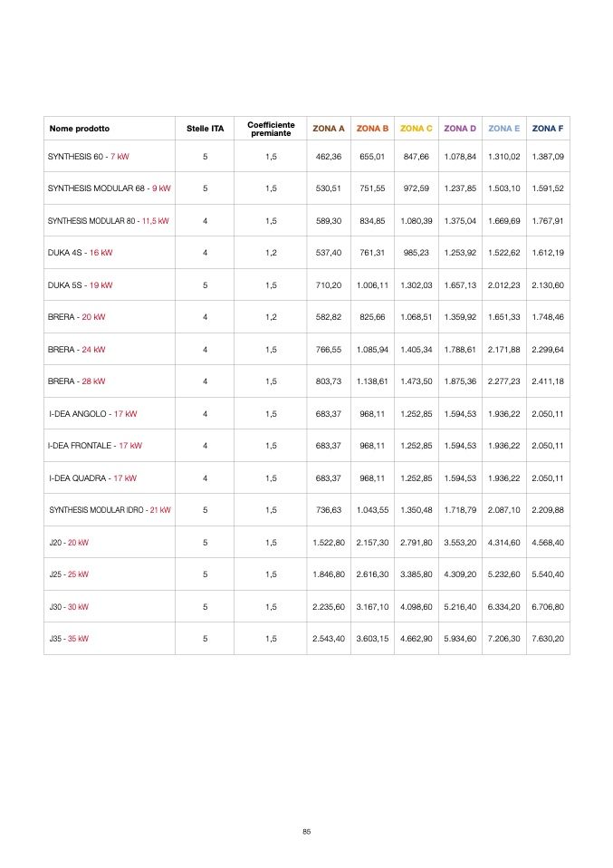Click the Nome prodotto column header
Viewport: 613px width, 868px height.
click(80, 129)
